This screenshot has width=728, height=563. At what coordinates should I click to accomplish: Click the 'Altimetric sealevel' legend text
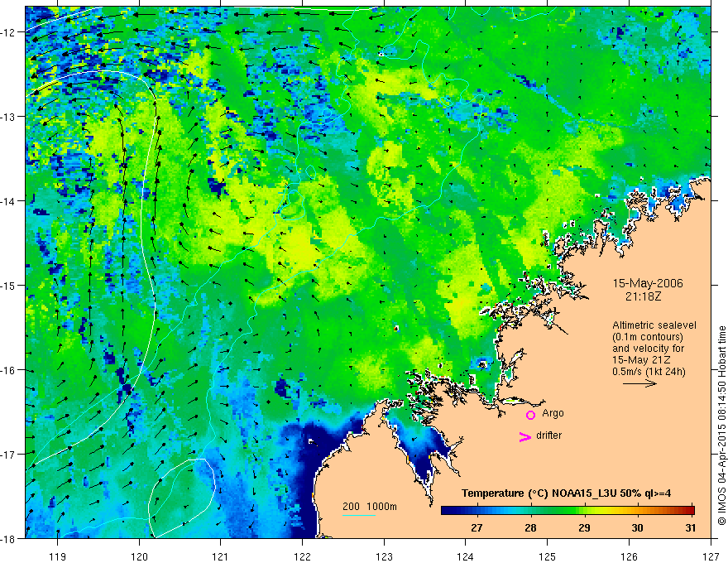click(x=654, y=325)
